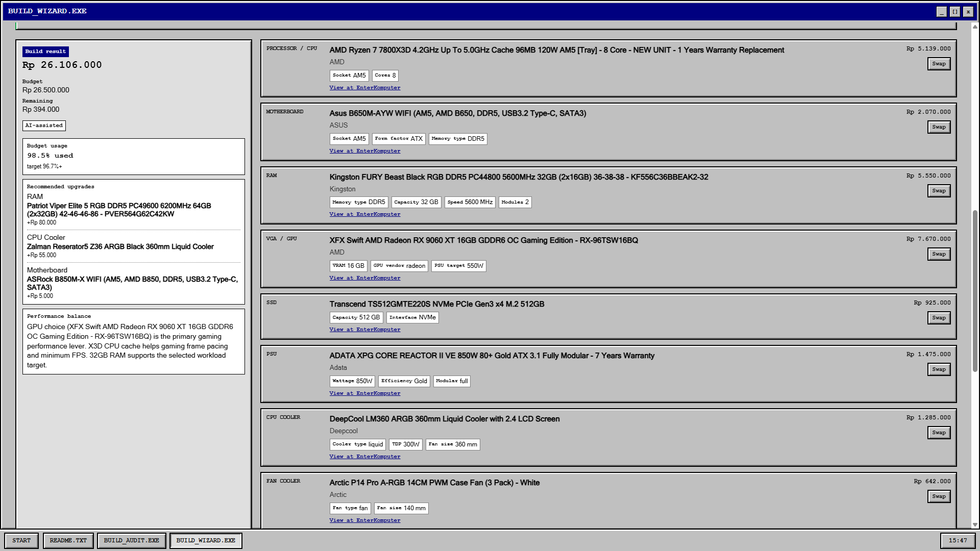Click the AI-assisted badge
980x551 pixels.
point(44,126)
